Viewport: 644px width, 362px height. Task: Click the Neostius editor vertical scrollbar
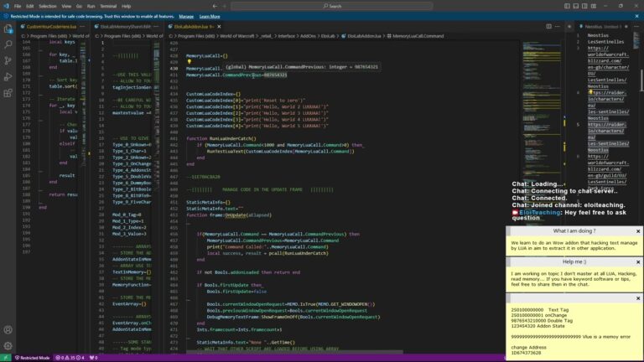(x=641, y=80)
